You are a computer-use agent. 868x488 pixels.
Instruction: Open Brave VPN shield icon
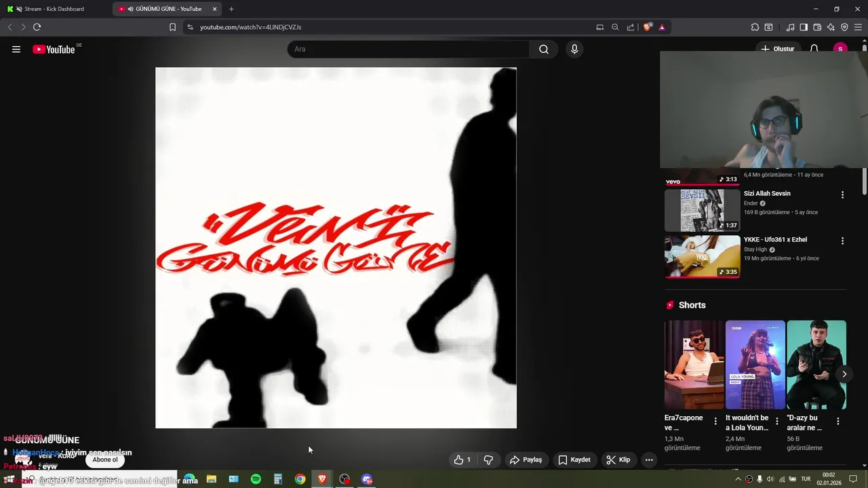click(844, 27)
